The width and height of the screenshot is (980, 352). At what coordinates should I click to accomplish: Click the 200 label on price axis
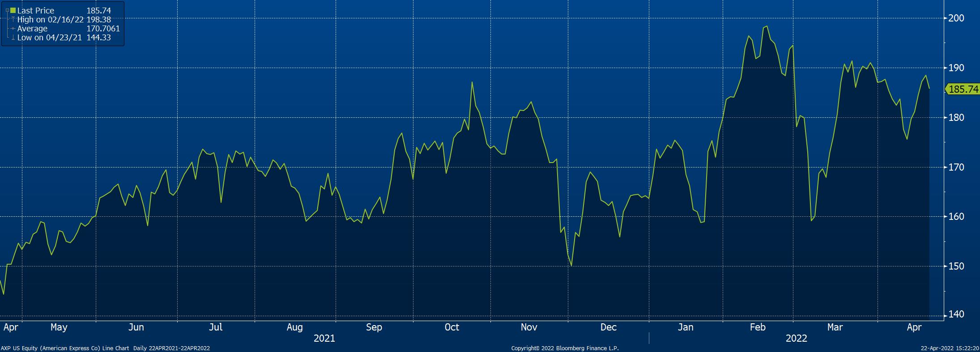click(957, 18)
